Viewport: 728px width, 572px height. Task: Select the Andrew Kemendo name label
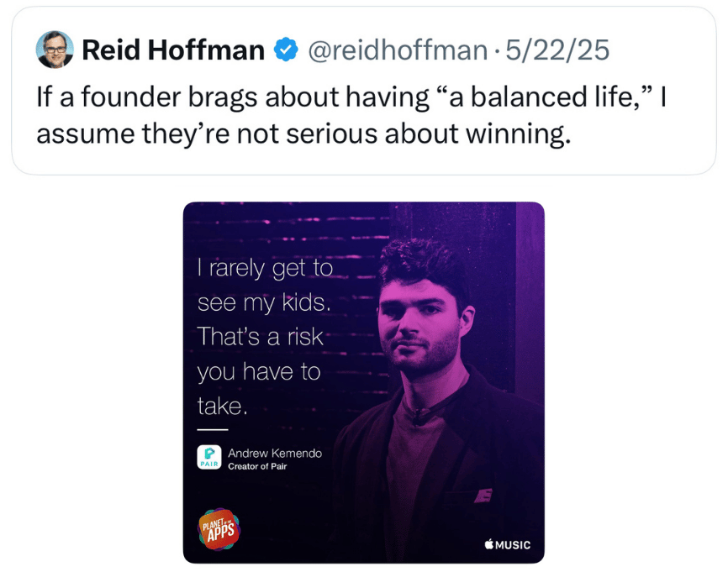pos(275,453)
